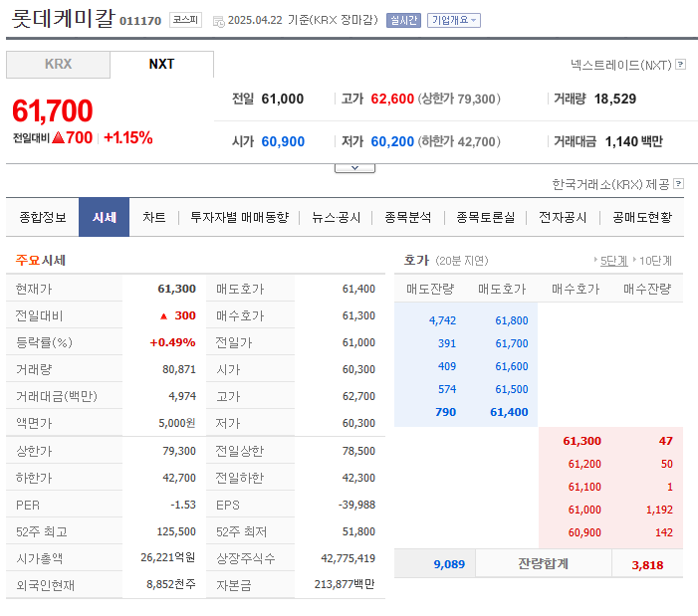698x616 pixels.
Task: Click the 자본금 value 213,877백만
Action: [345, 584]
